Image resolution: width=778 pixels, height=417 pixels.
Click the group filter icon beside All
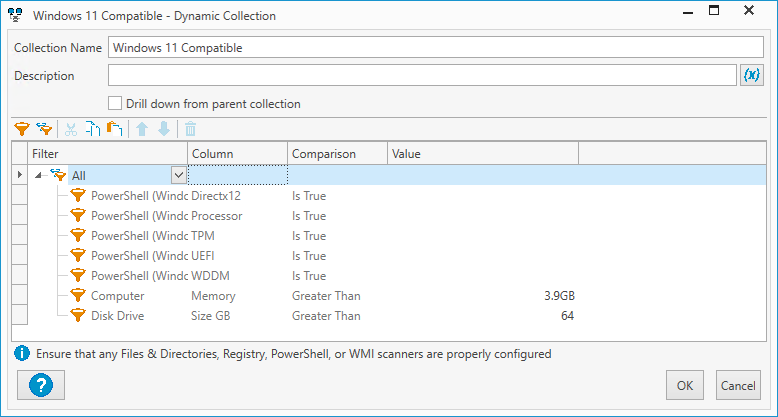[x=59, y=175]
